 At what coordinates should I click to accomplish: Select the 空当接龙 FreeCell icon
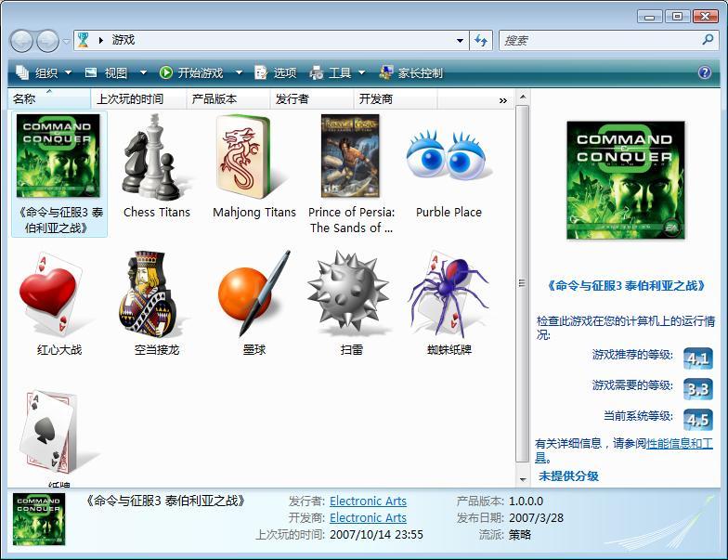(156, 295)
